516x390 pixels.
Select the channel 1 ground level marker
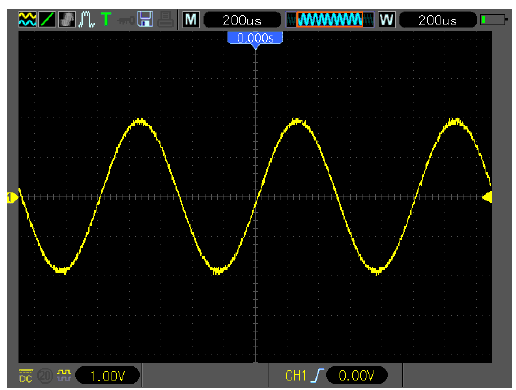[x=12, y=198]
